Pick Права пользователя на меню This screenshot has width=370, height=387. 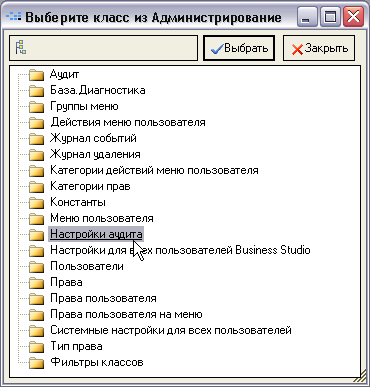[126, 314]
